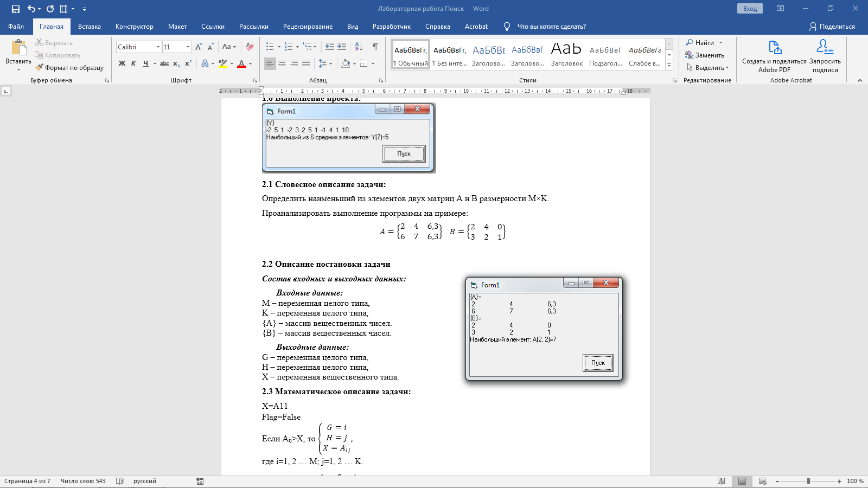Click Вырезать (cut)

(54, 43)
